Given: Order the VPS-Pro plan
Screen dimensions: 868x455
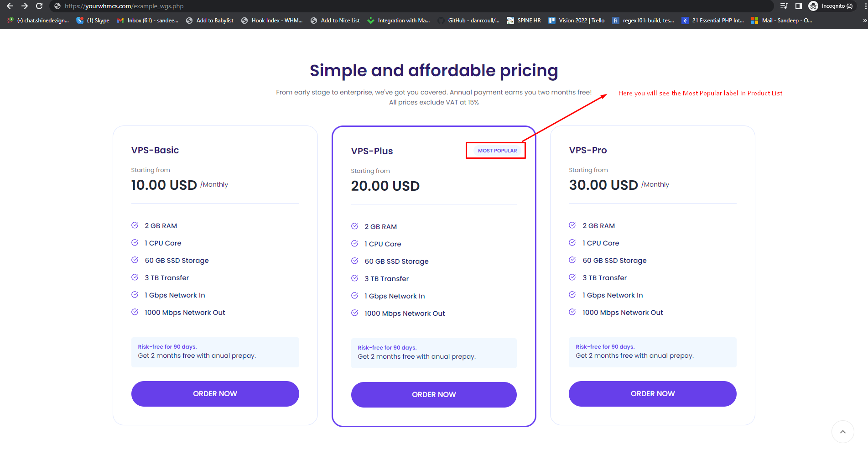Looking at the screenshot, I should click(652, 394).
